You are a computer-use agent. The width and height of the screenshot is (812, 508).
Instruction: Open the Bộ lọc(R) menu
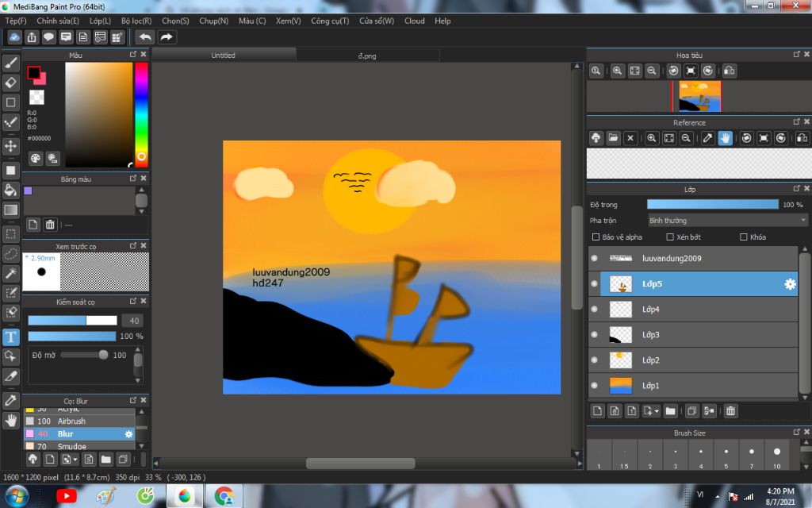click(136, 21)
